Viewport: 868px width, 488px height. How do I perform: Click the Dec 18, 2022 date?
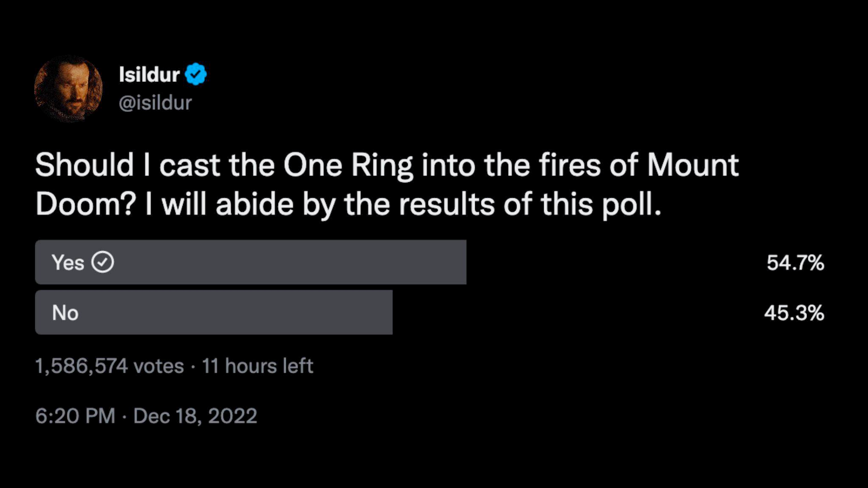point(195,416)
